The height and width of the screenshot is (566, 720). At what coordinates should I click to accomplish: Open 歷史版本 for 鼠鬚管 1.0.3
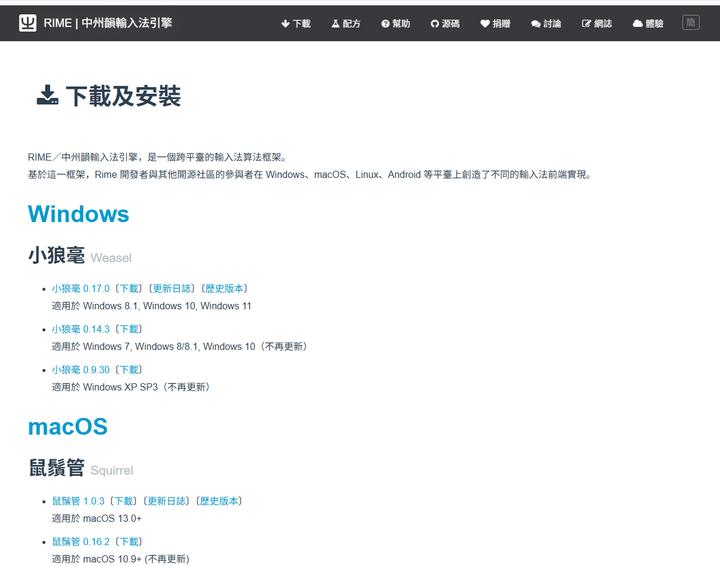(x=219, y=501)
